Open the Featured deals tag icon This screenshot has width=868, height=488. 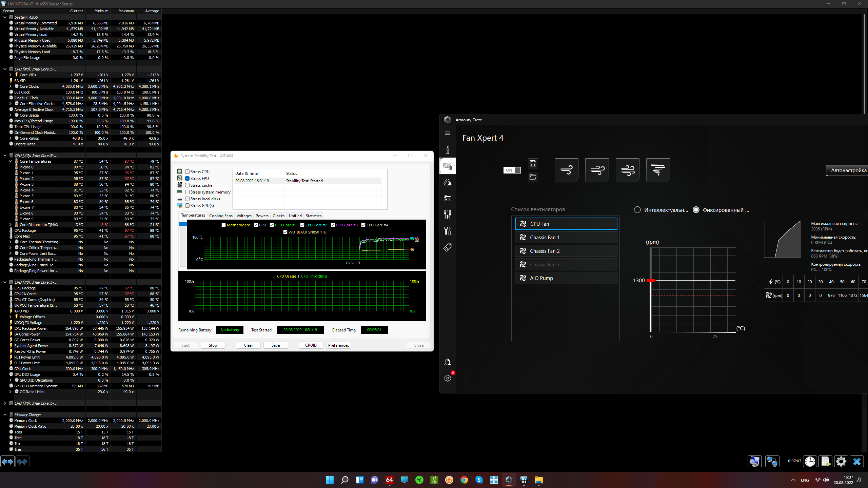coord(447,247)
